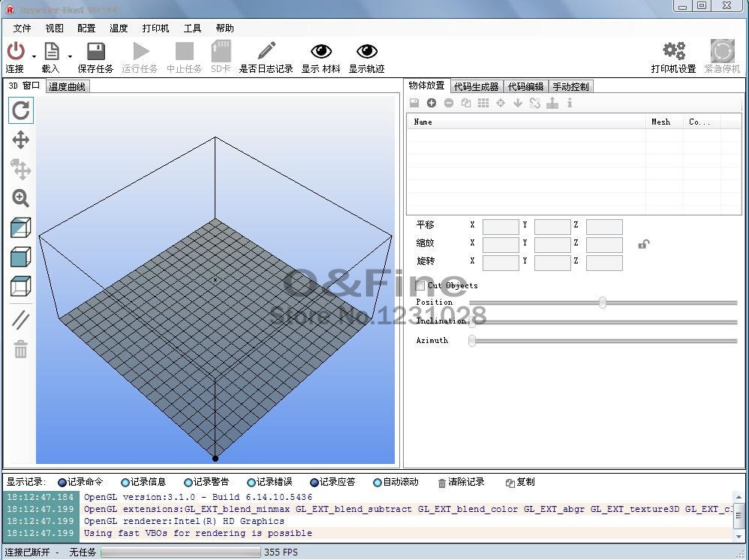Activate the zoom magnifier tool
Screen dimensions: 749x560
(21, 198)
